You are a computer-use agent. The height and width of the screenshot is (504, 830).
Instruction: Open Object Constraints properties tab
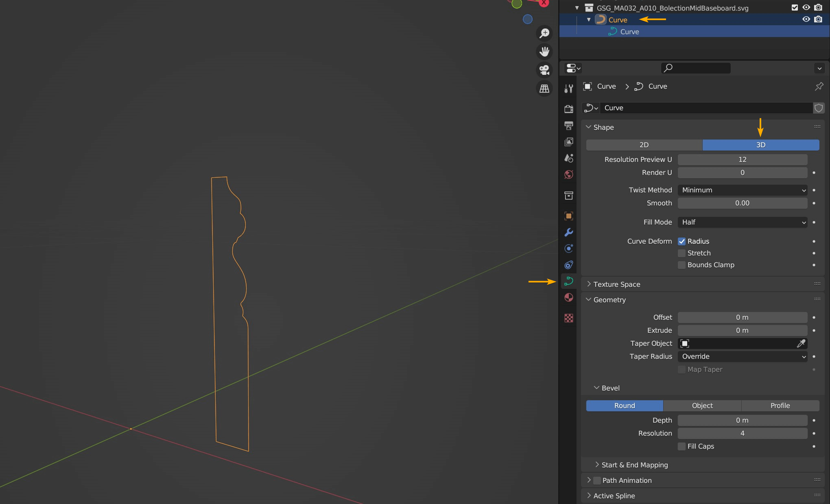[569, 265]
